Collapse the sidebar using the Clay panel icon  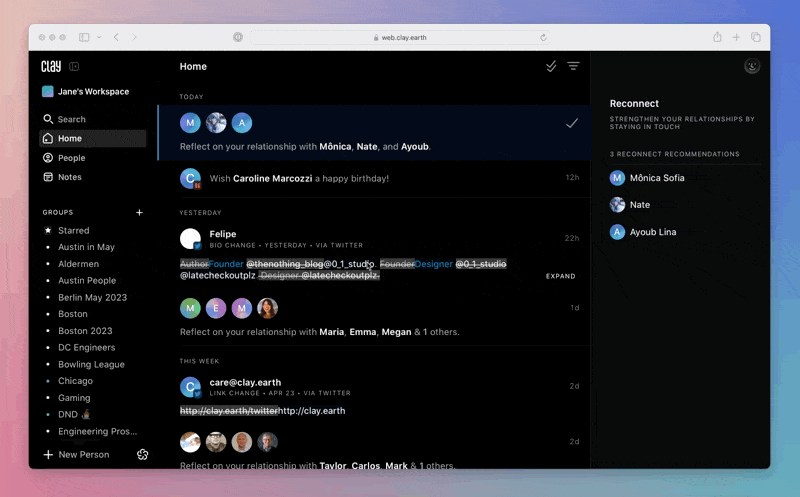point(75,67)
